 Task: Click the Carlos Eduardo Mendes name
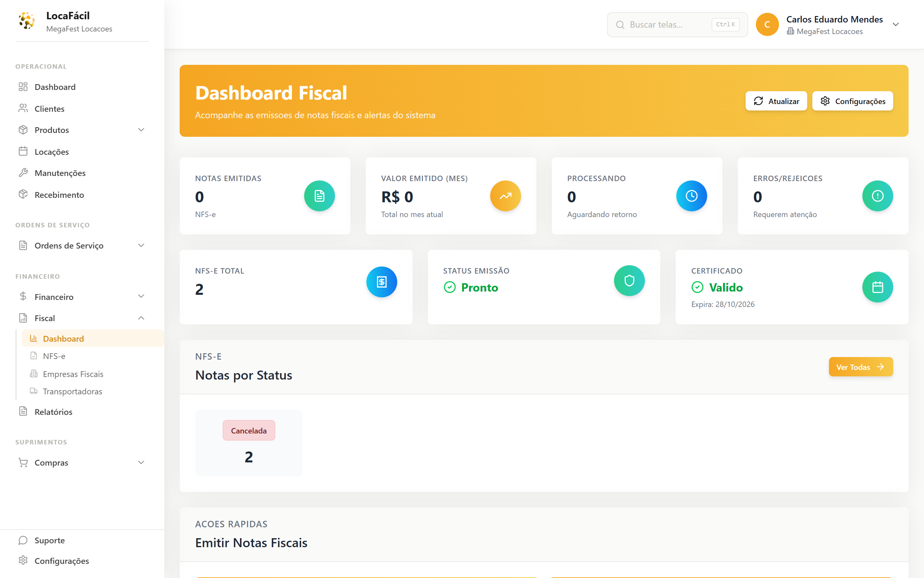[x=834, y=19]
